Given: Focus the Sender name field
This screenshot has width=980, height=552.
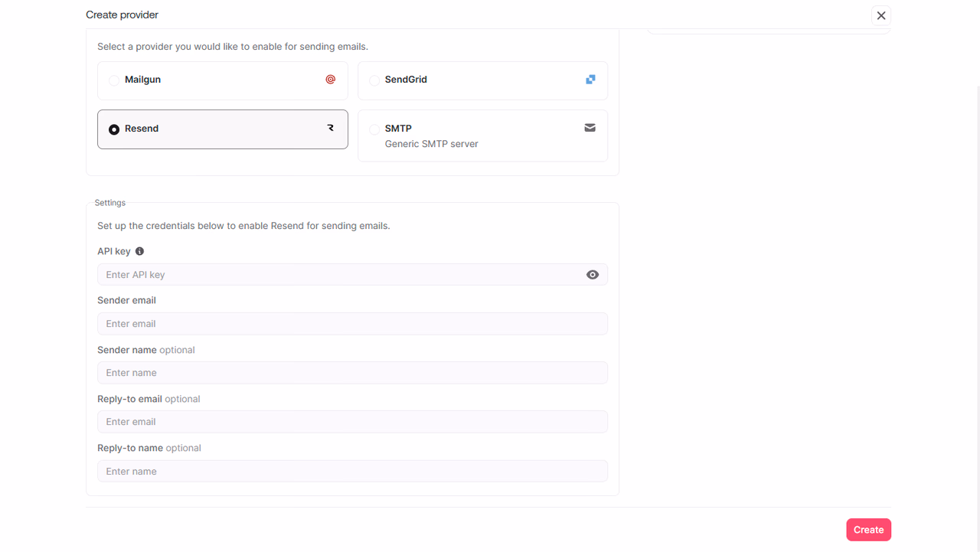Looking at the screenshot, I should (352, 373).
